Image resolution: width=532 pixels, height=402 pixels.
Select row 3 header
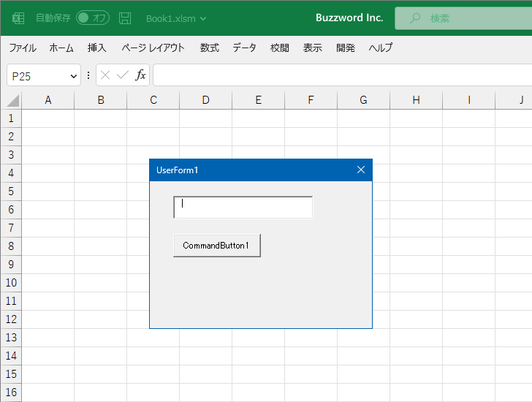tap(11, 155)
